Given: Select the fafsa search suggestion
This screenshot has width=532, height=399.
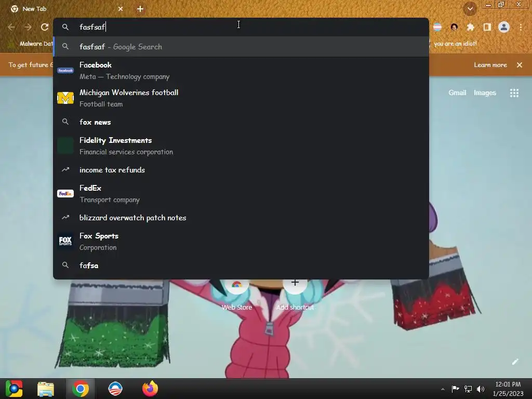Looking at the screenshot, I should click(241, 265).
